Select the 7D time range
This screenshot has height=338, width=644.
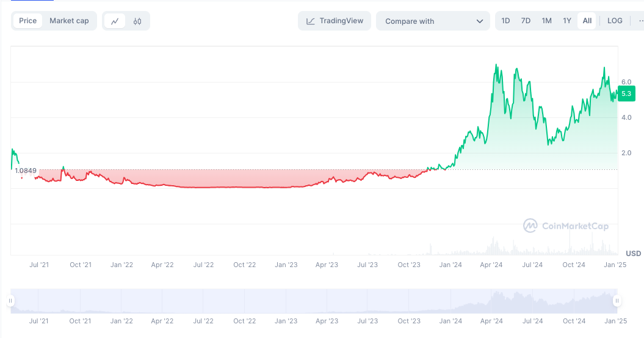(x=526, y=21)
